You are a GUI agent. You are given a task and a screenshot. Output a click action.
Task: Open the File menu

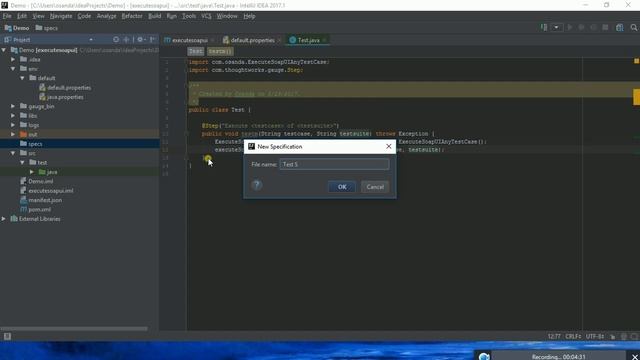(x=7, y=16)
